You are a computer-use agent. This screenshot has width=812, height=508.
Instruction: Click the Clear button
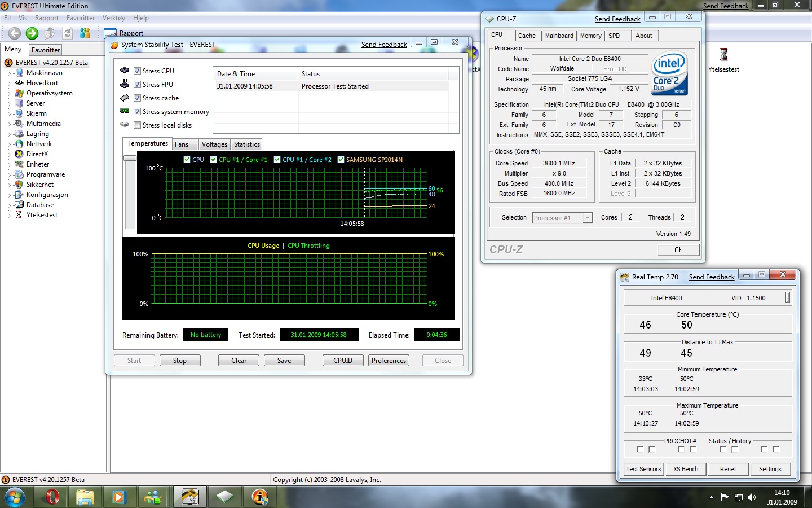(x=239, y=361)
